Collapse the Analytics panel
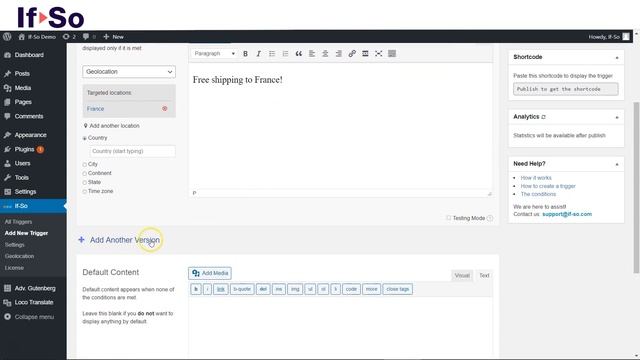This screenshot has height=360, width=640. click(617, 117)
